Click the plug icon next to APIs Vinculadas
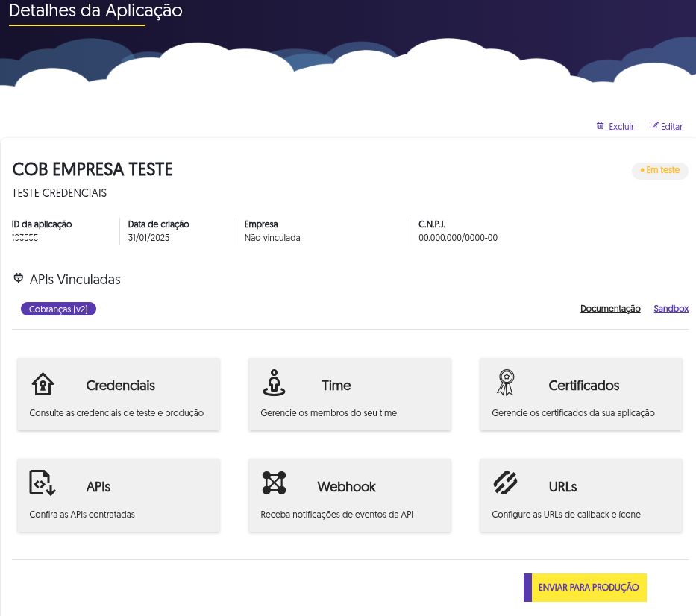Screen dimensions: 696x616 18,278
